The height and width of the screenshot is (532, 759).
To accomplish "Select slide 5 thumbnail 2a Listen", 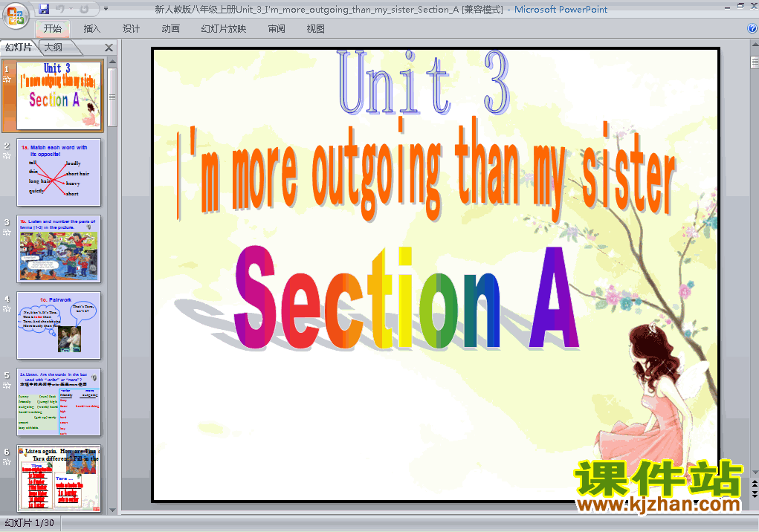I will point(59,402).
